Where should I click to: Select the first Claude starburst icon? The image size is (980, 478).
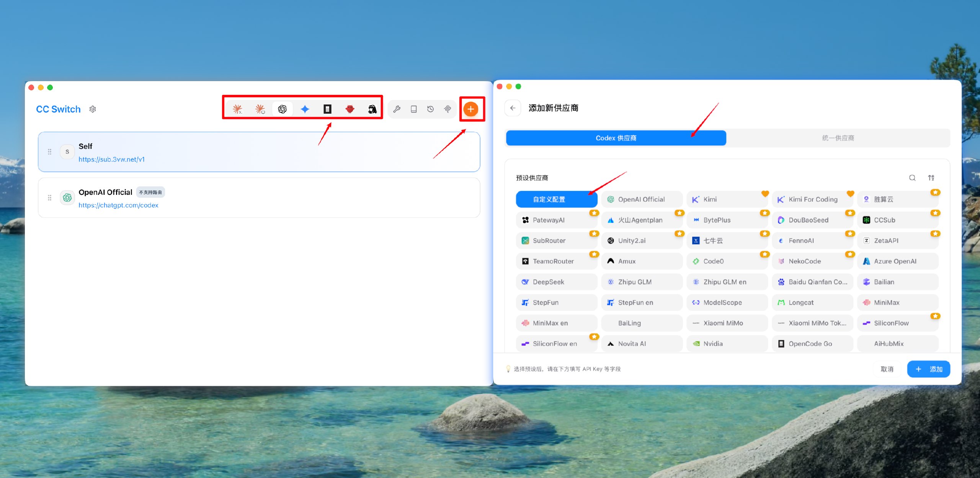237,109
